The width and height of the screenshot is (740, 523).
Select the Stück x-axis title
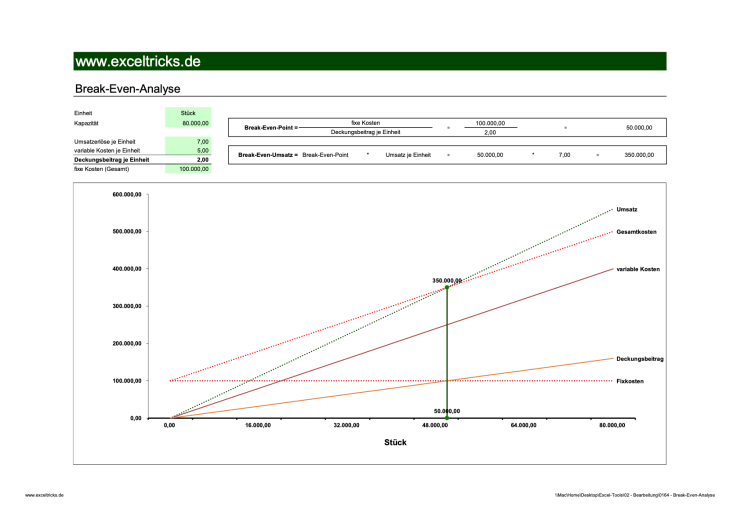395,442
